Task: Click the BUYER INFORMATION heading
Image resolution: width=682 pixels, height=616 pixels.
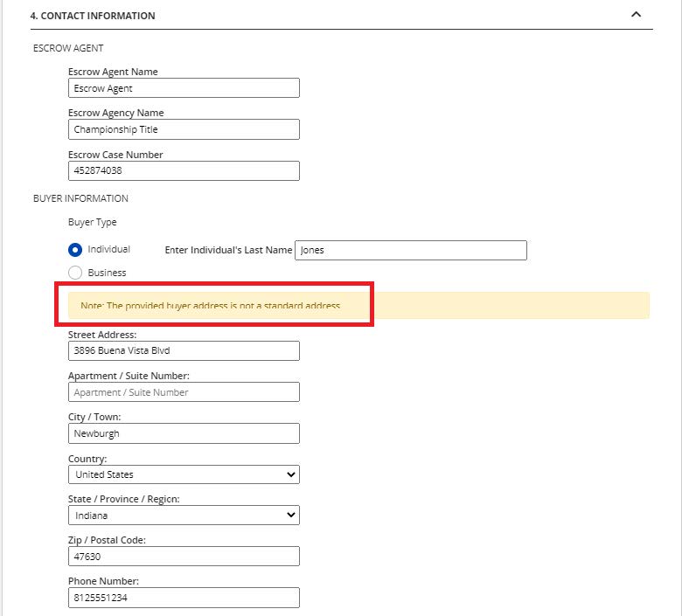Action: coord(80,198)
